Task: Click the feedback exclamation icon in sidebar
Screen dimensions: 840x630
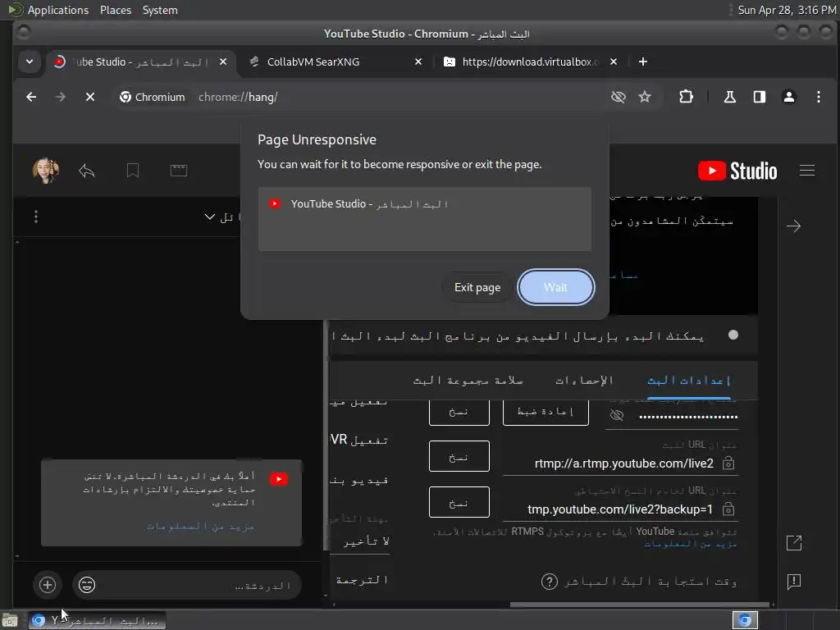Action: pos(794,582)
